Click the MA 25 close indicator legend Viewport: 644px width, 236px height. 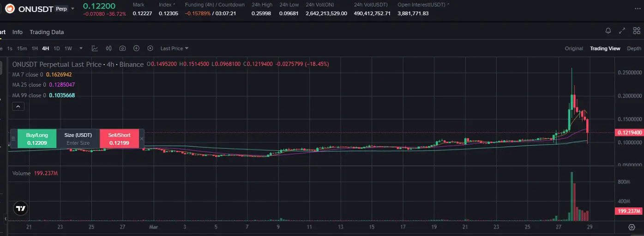click(43, 85)
